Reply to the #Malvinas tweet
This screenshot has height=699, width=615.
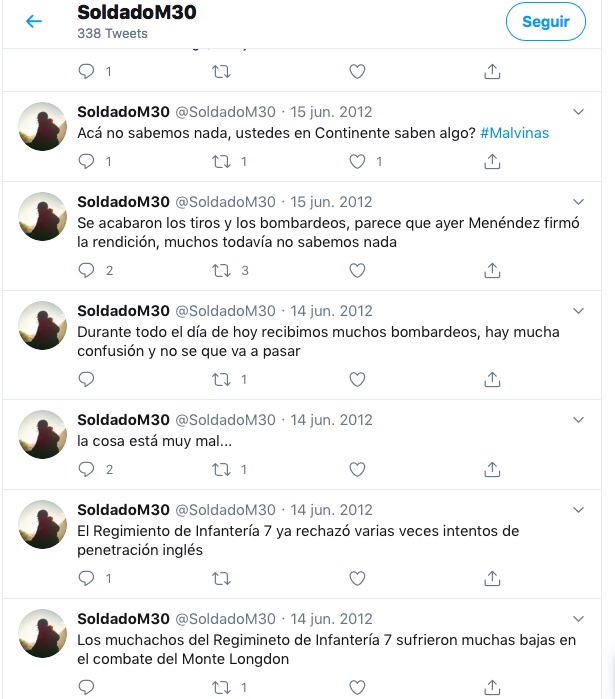coord(86,161)
